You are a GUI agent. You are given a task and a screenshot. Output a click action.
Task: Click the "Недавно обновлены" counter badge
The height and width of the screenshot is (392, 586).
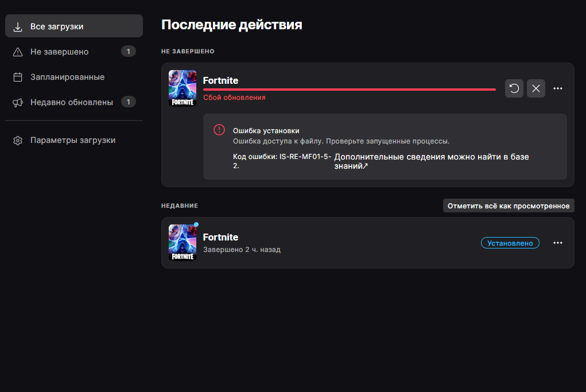(x=129, y=102)
